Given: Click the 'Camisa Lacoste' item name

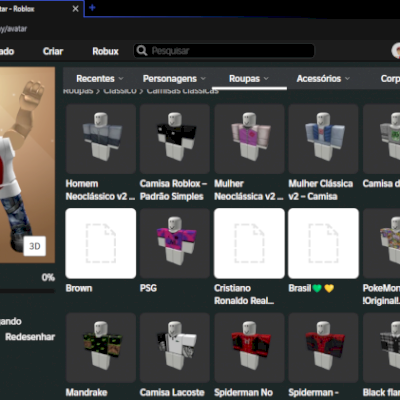Looking at the screenshot, I should pyautogui.click(x=172, y=393).
